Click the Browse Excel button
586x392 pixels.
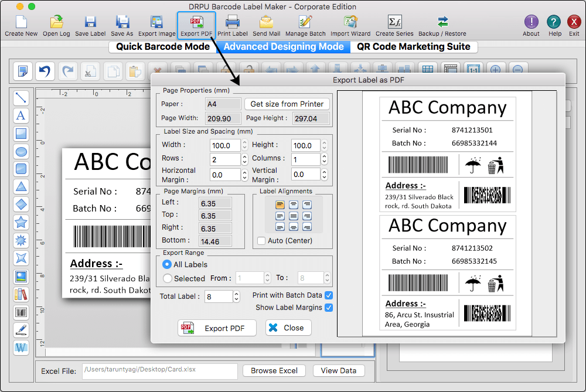click(x=274, y=370)
